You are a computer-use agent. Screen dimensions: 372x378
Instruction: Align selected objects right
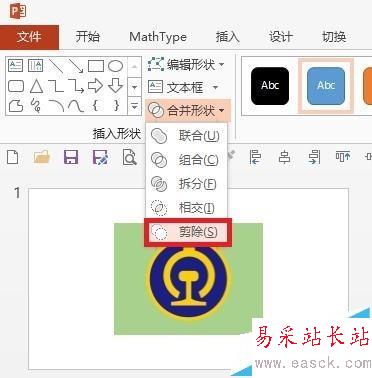tap(314, 157)
